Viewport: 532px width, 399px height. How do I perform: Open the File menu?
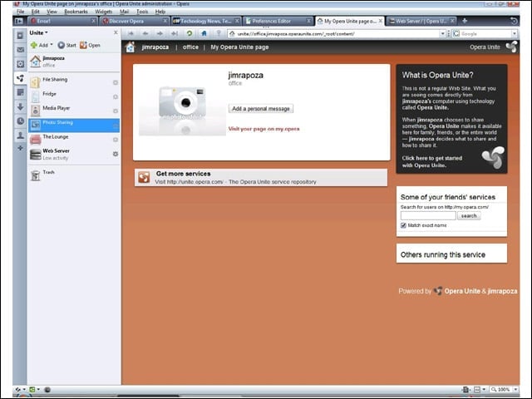(x=20, y=11)
